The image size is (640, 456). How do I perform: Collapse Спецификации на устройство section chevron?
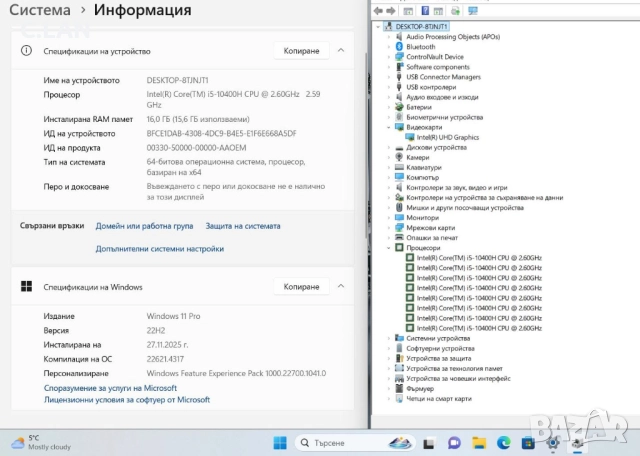click(x=341, y=51)
